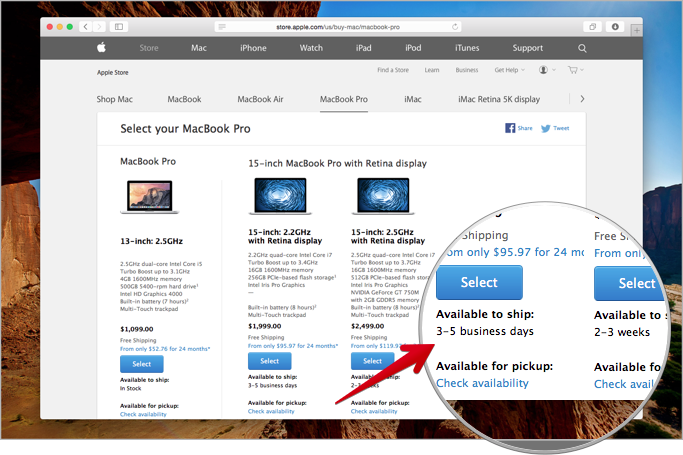
Task: Click the Safari address bar URL
Action: [338, 27]
